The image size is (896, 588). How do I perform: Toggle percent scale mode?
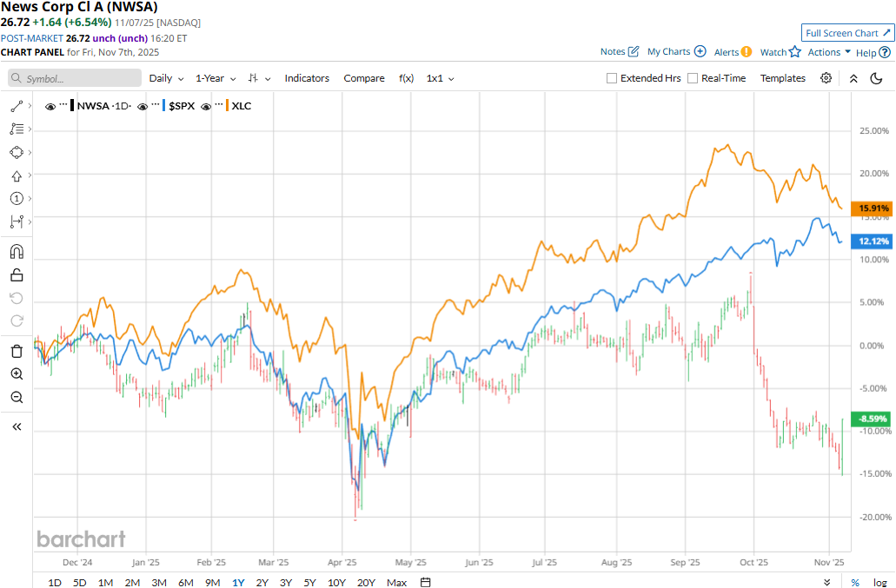click(x=855, y=582)
